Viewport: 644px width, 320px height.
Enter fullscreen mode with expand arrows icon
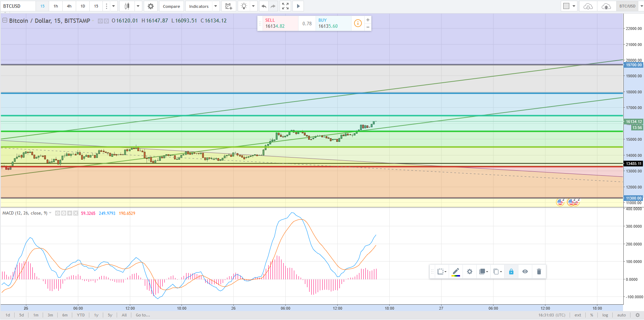(285, 6)
